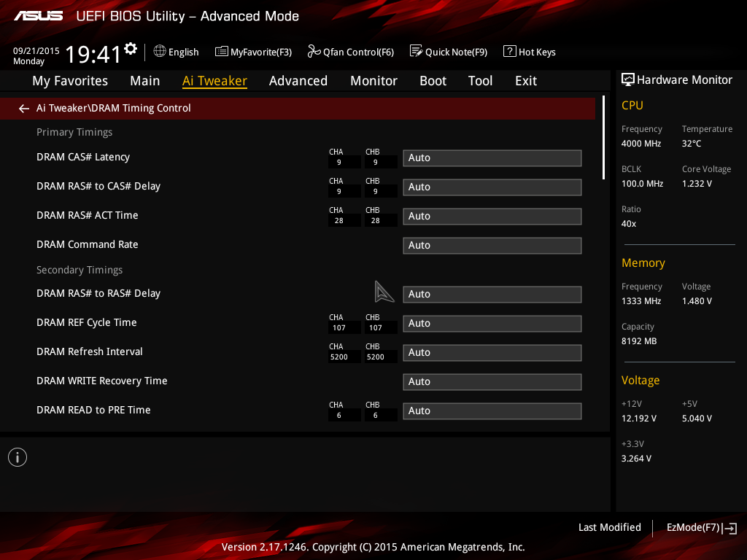Image resolution: width=747 pixels, height=560 pixels.
Task: Click DRAM RAS# ACT Time Auto field
Action: 492,216
